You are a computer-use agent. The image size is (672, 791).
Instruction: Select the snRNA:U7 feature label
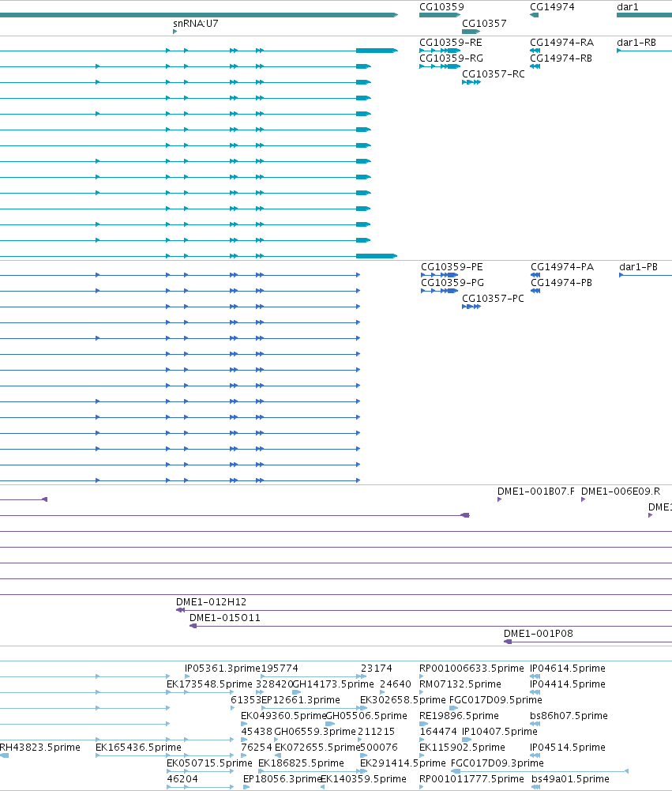point(196,24)
